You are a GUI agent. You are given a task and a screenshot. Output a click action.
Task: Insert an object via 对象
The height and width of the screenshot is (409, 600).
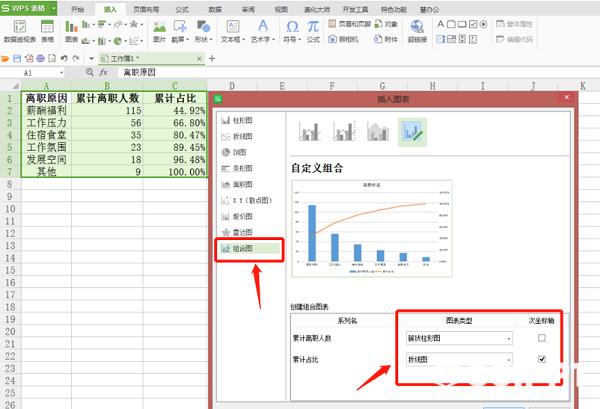[x=386, y=24]
